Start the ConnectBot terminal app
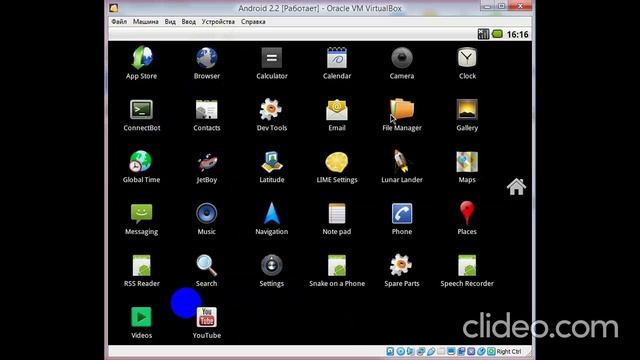Screen dimensions: 640x360 coord(142,115)
